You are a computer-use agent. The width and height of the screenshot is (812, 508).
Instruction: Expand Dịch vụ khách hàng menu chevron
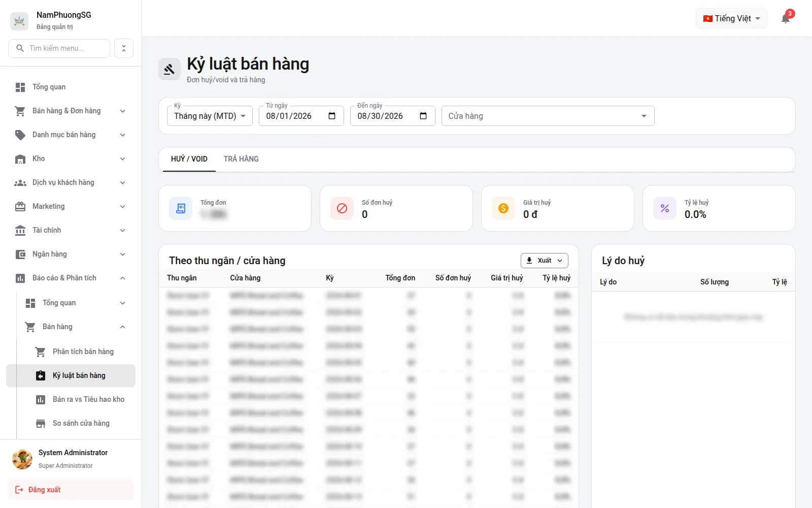pos(123,183)
